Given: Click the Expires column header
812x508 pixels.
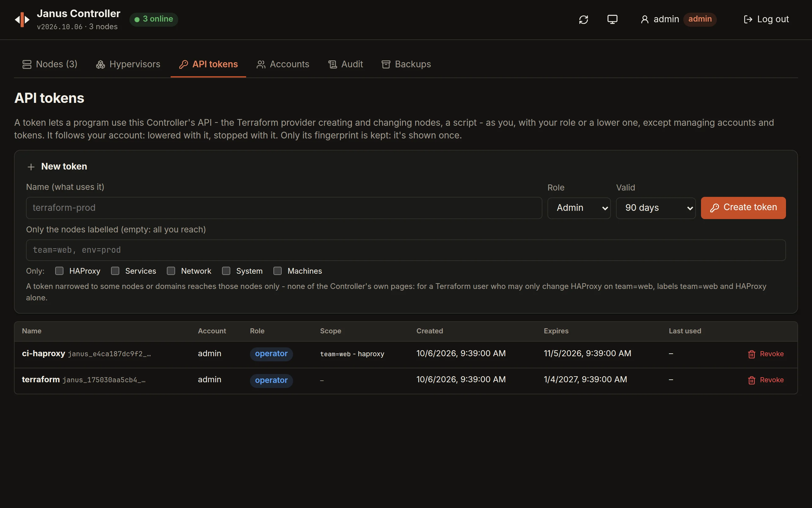Looking at the screenshot, I should [556, 331].
